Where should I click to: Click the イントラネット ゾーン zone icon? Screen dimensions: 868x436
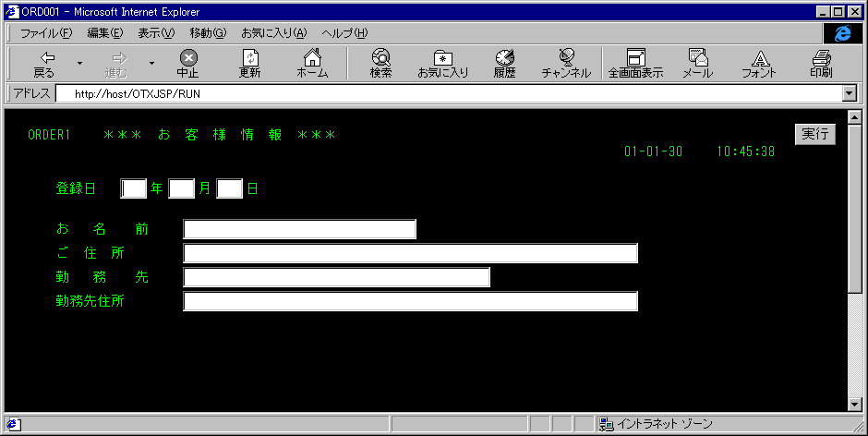point(606,424)
